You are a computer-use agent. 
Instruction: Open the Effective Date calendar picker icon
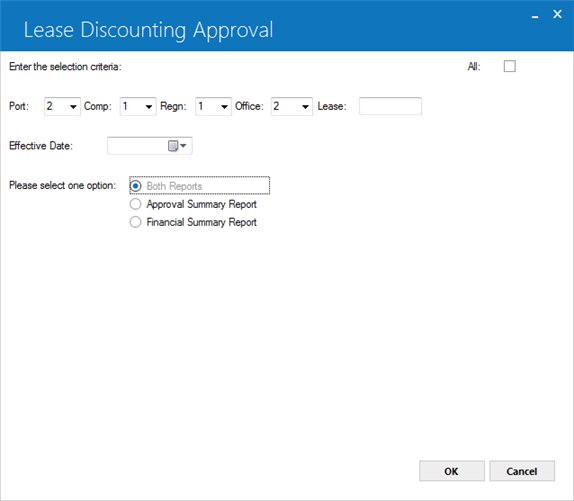(177, 146)
